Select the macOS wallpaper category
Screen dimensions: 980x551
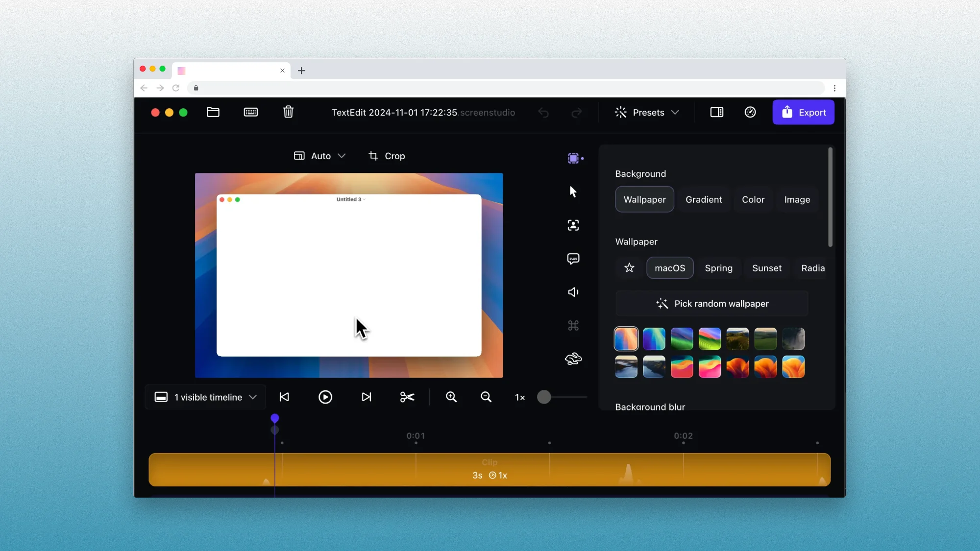coord(669,268)
